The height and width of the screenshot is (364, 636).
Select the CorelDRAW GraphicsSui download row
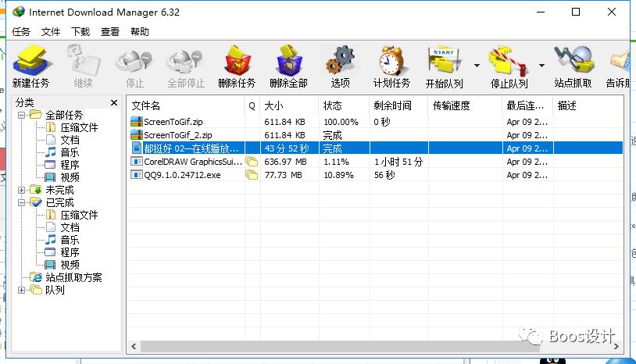[x=375, y=162]
